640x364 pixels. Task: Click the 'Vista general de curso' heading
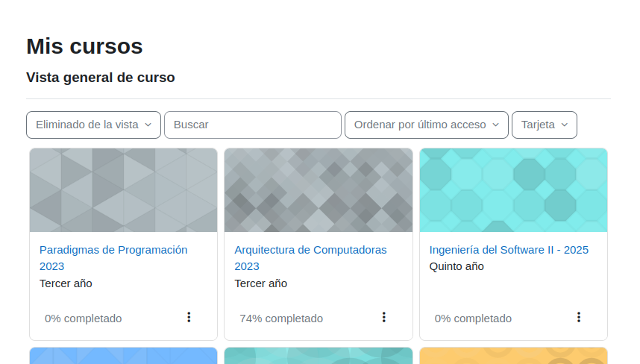pyautogui.click(x=101, y=78)
